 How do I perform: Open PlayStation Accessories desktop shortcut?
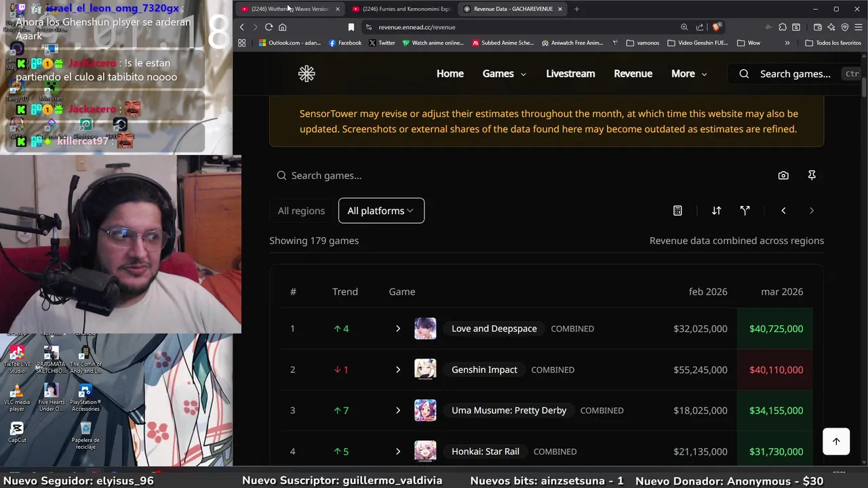click(x=85, y=398)
